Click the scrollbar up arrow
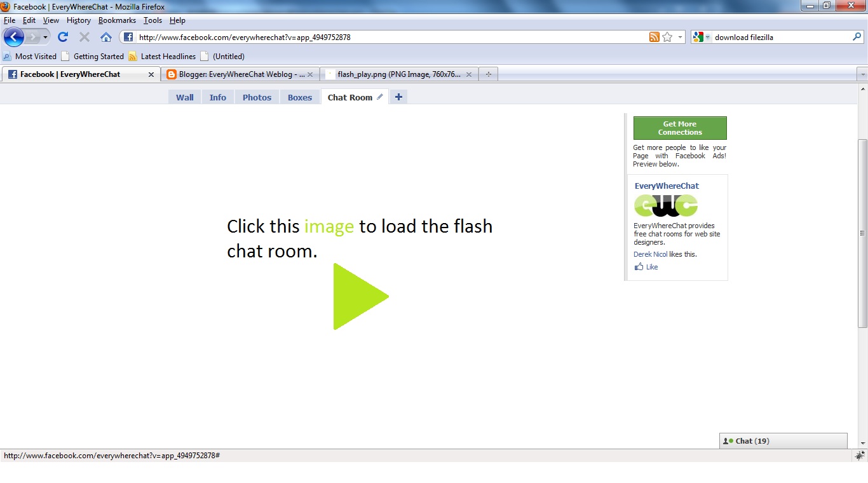 (862, 89)
